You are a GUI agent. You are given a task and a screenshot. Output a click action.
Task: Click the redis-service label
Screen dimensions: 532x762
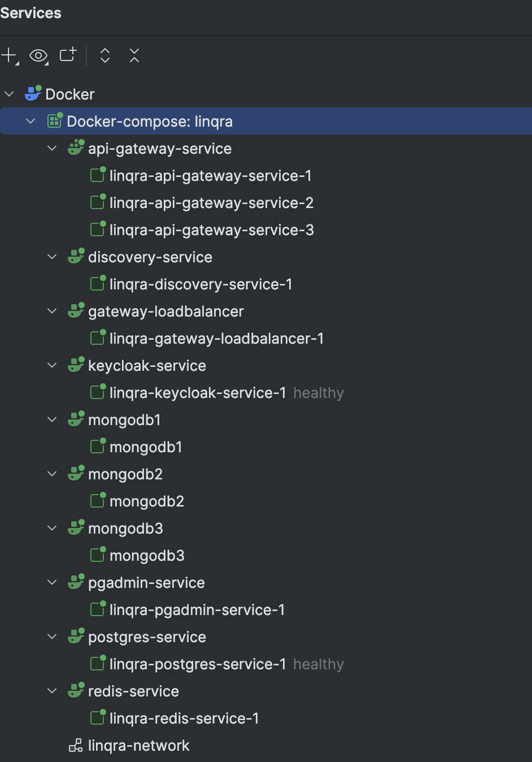pos(133,691)
